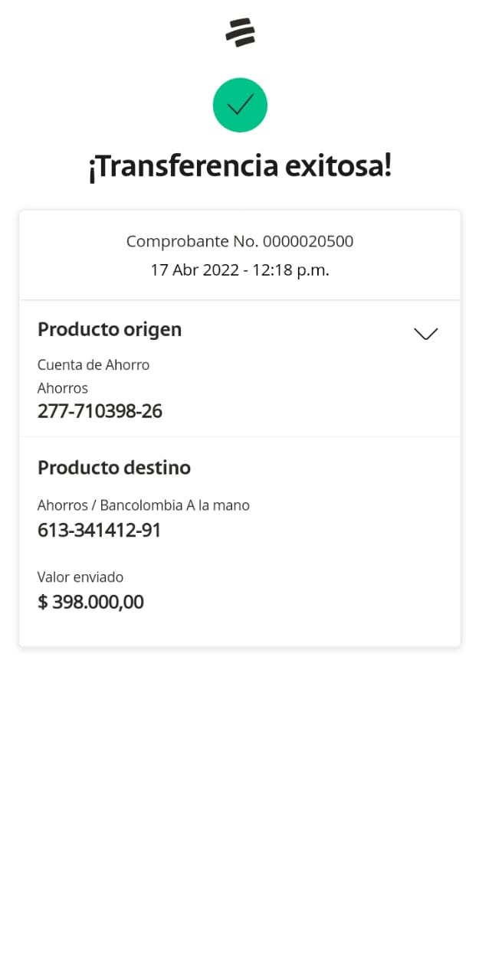Viewport: 479px width, 980px height.
Task: Select the dollar sign before the amount
Action: point(43,603)
